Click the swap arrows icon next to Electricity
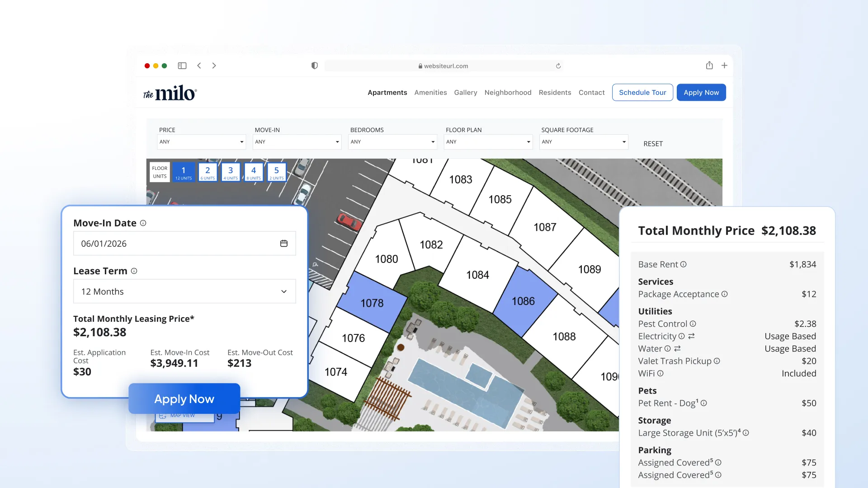868x488 pixels. pos(691,336)
